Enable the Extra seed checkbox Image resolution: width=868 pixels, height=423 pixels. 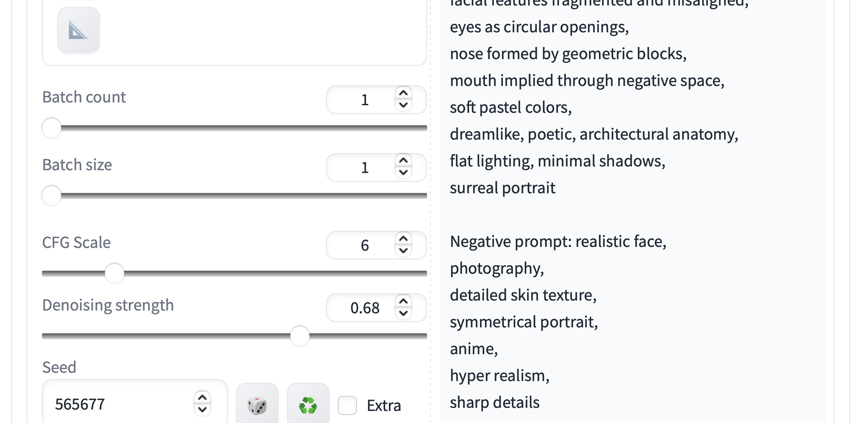(347, 405)
